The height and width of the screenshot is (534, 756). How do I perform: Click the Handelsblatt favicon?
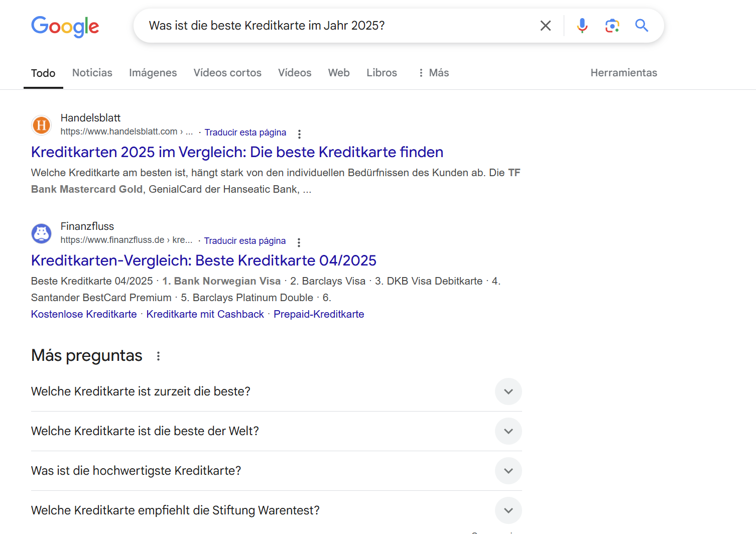tap(42, 125)
